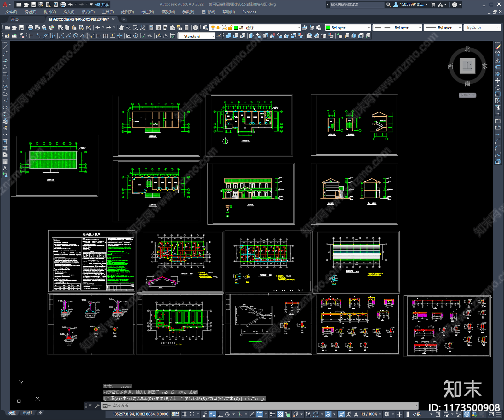The width and height of the screenshot is (504, 420).
Task: Open the 文件(F) menu
Action: coord(11,12)
